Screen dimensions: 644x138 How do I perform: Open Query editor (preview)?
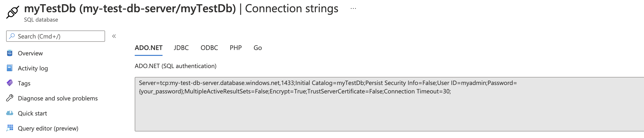point(48,128)
